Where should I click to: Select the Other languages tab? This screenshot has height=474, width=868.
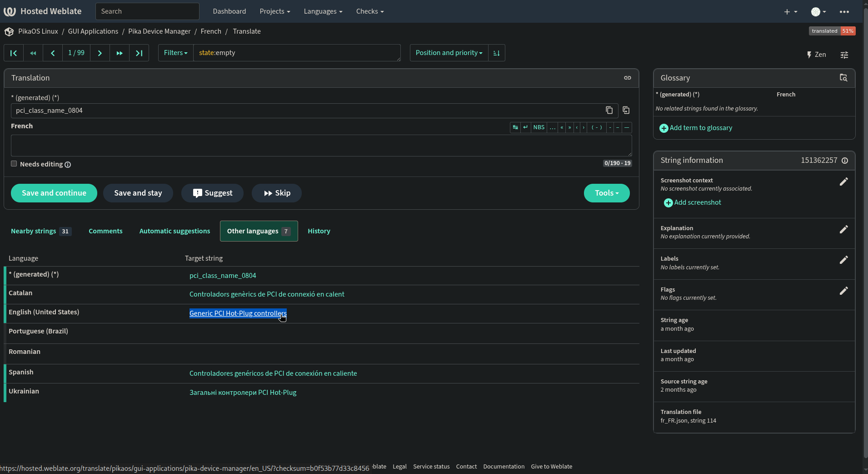259,231
